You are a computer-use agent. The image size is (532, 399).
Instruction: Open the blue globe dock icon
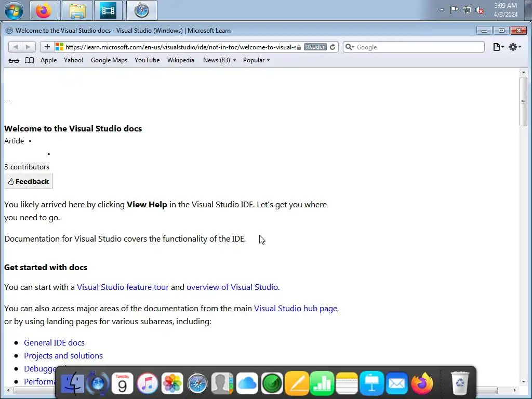pos(98,383)
